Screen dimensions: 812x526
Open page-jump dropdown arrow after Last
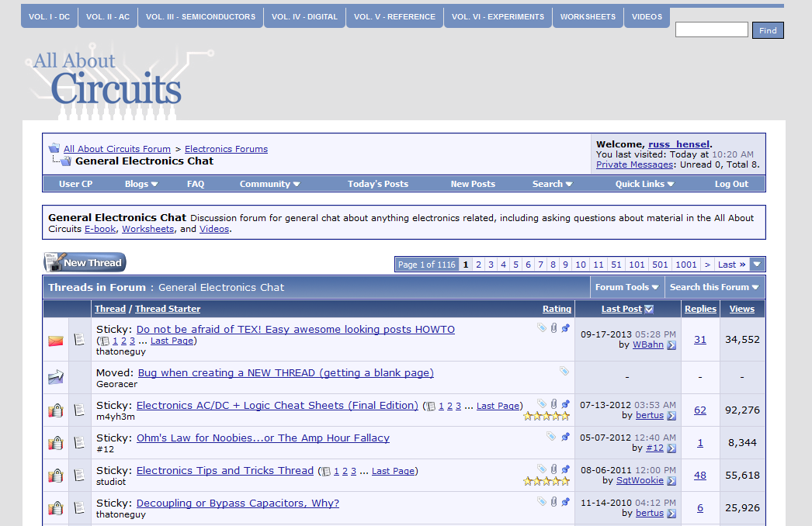tap(757, 265)
